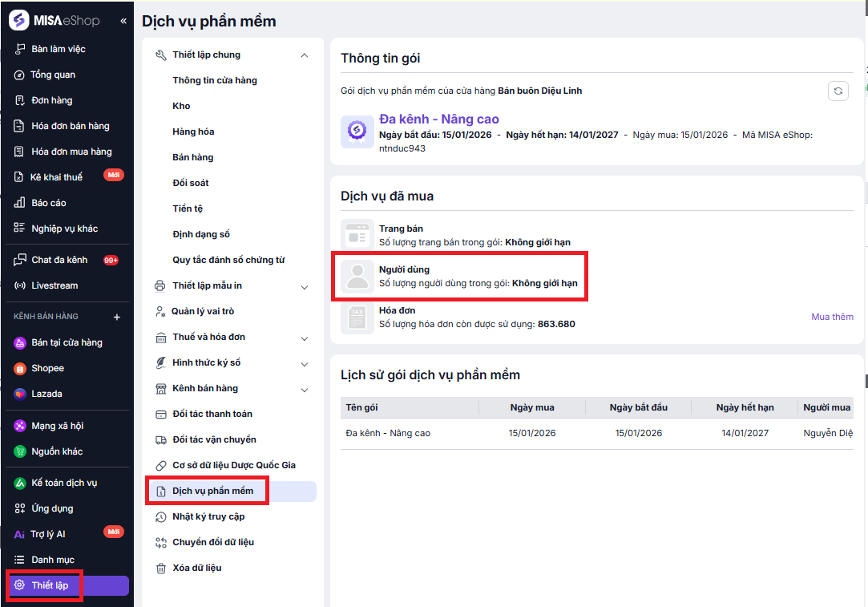Click the Báo cáo chart icon
This screenshot has height=607, width=868.
[19, 203]
